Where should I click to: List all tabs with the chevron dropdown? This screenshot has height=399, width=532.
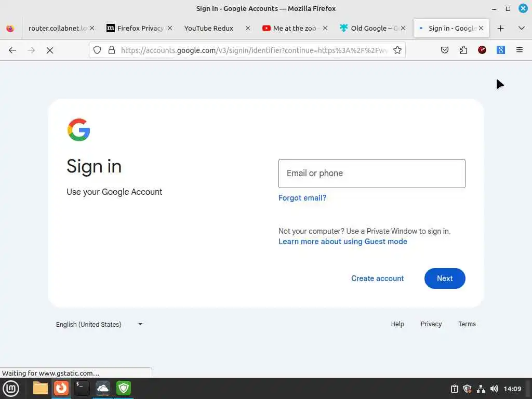pyautogui.click(x=522, y=28)
